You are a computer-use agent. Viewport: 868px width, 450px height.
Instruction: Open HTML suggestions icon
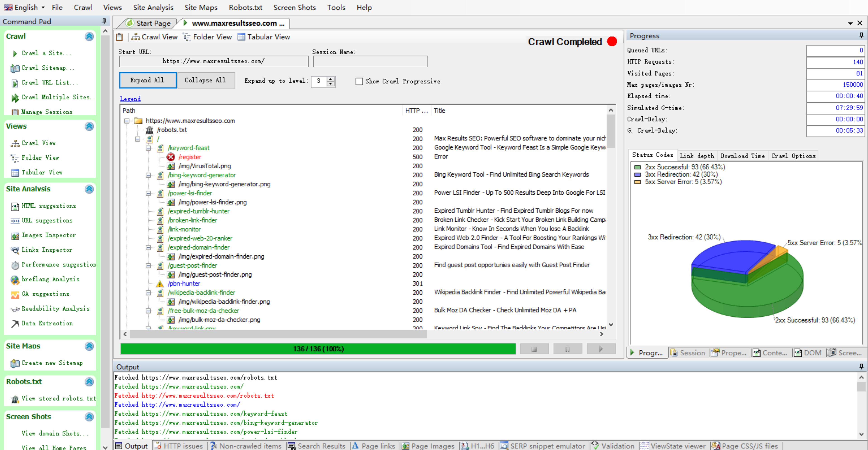15,206
